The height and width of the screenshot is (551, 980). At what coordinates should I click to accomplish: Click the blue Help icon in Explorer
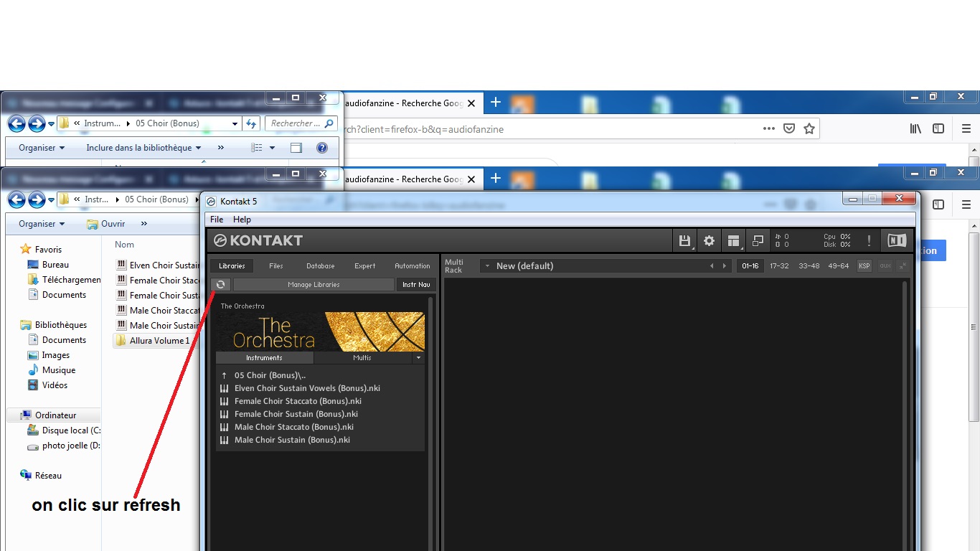[322, 148]
